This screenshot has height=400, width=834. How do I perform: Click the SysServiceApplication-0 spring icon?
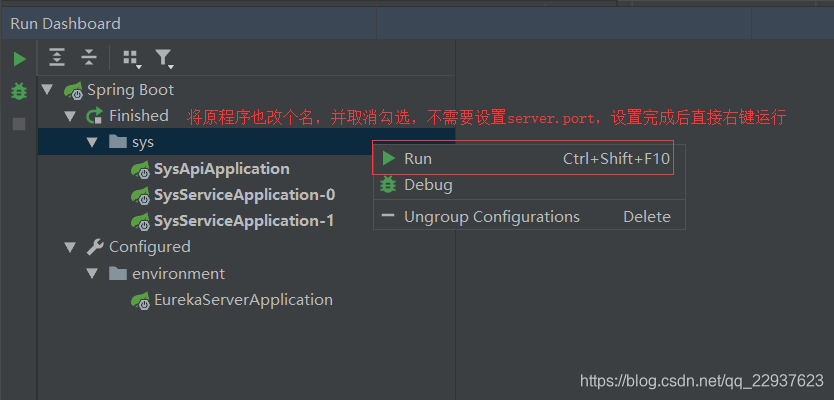point(140,197)
